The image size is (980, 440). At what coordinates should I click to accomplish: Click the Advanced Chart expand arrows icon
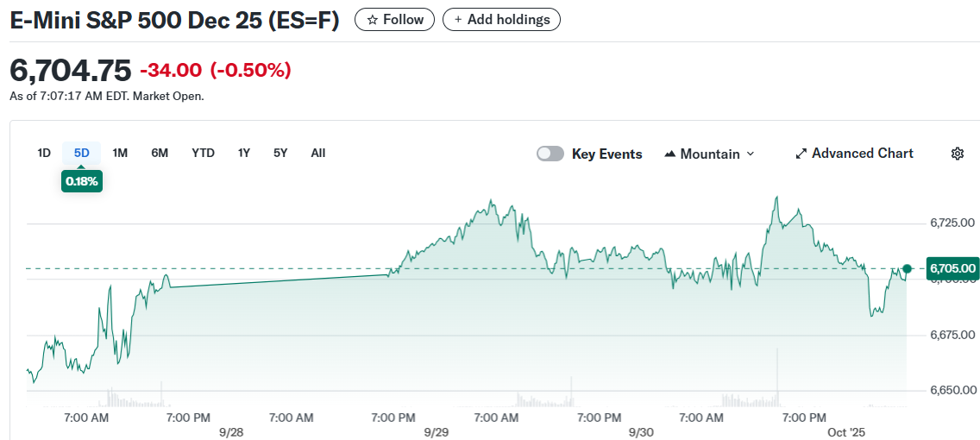pos(801,154)
